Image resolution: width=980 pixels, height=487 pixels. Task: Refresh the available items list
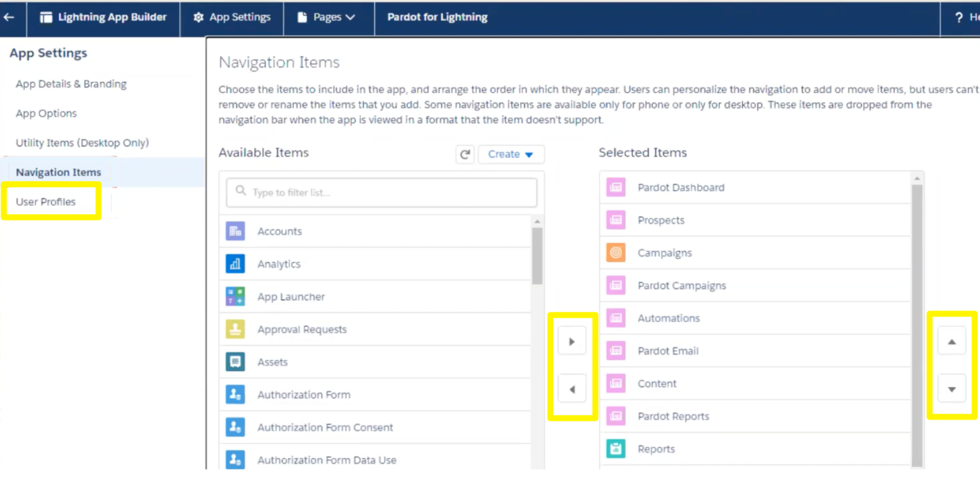point(465,154)
